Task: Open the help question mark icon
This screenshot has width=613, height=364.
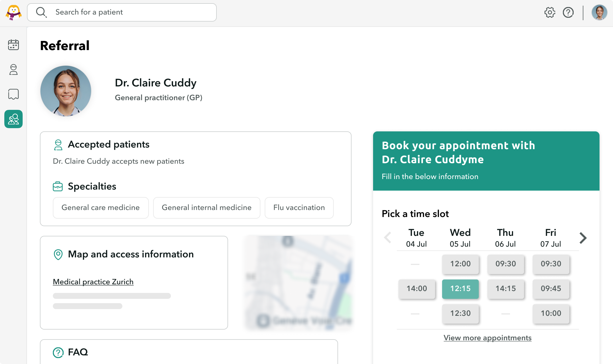Action: 568,12
